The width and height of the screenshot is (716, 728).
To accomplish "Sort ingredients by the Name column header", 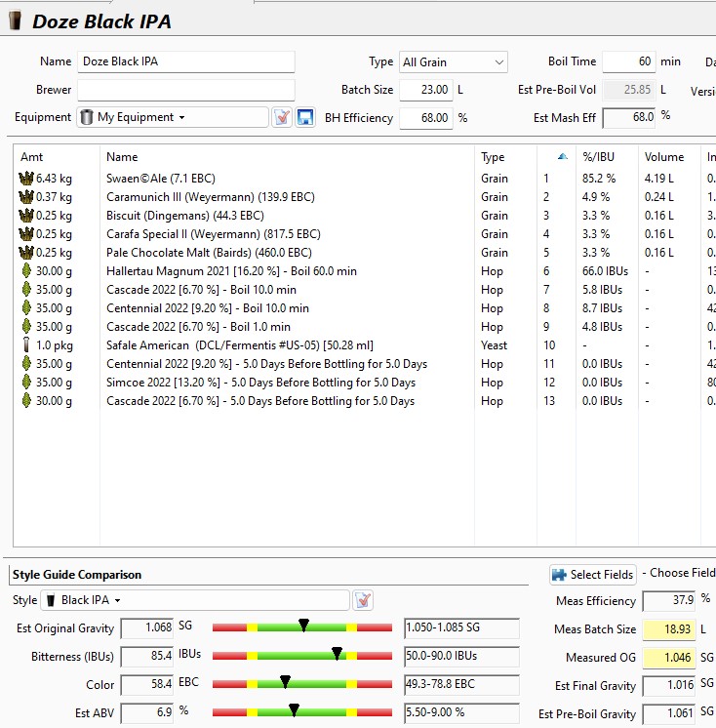I will coord(122,157).
